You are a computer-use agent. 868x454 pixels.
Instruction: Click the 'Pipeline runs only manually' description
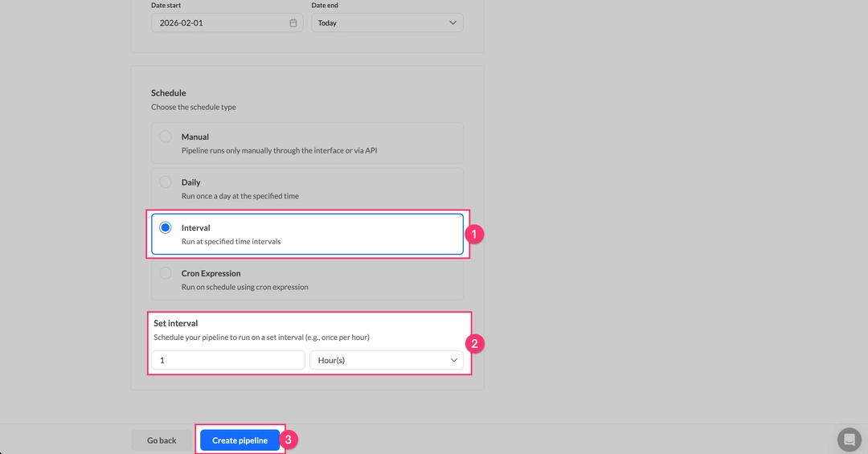(x=279, y=150)
